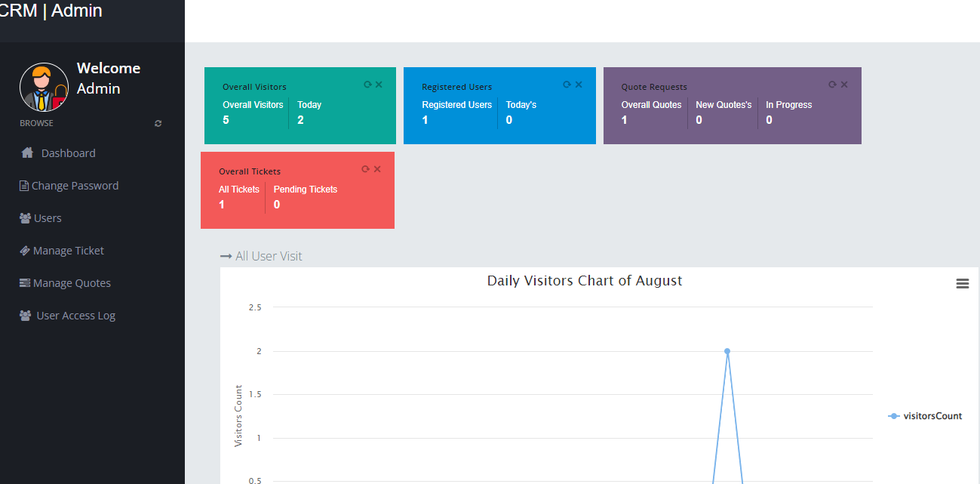Click the Overall Visitors card title
Image resolution: width=980 pixels, height=484 pixels.
tap(254, 87)
